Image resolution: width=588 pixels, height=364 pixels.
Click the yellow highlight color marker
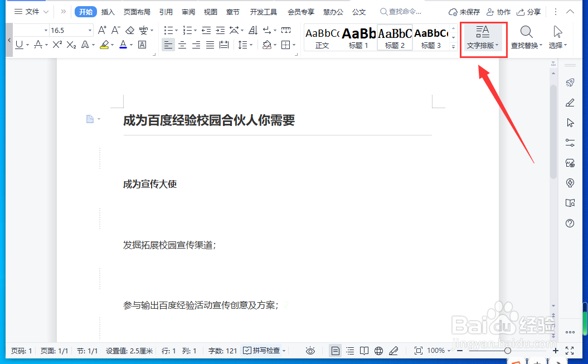[105, 45]
